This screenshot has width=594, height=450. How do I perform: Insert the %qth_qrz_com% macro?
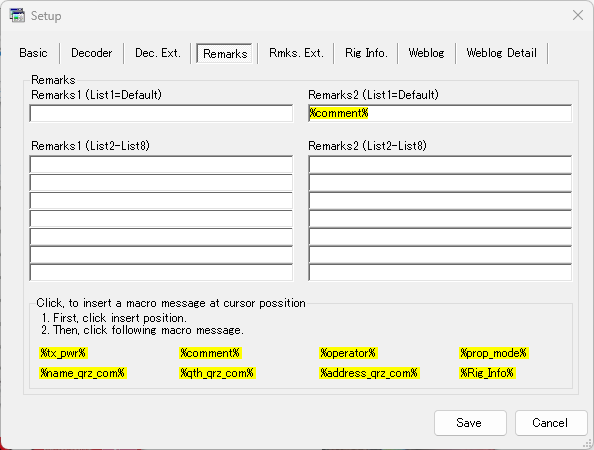(217, 373)
